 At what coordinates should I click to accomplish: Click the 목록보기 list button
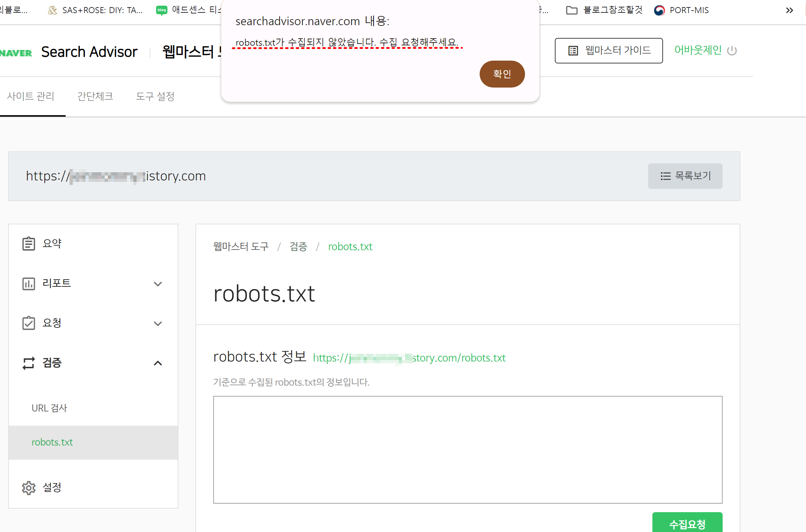685,176
